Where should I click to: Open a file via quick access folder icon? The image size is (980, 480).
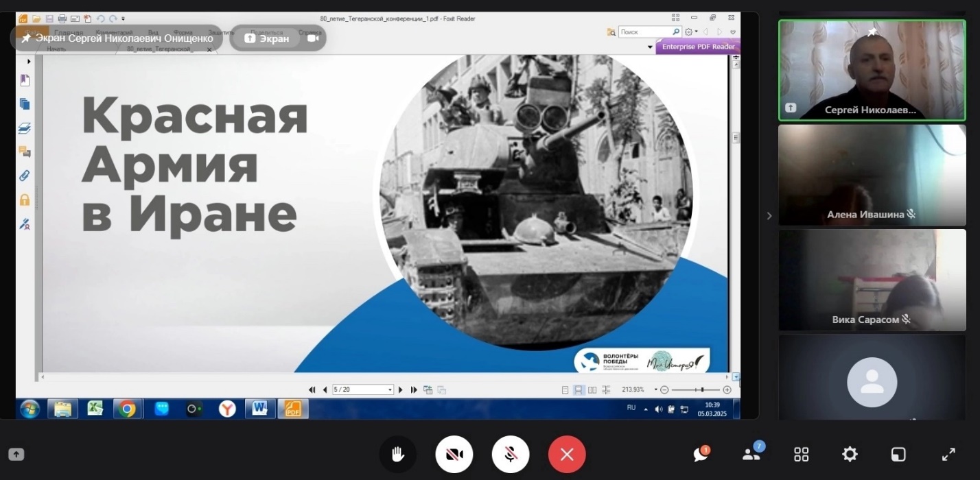(x=37, y=19)
